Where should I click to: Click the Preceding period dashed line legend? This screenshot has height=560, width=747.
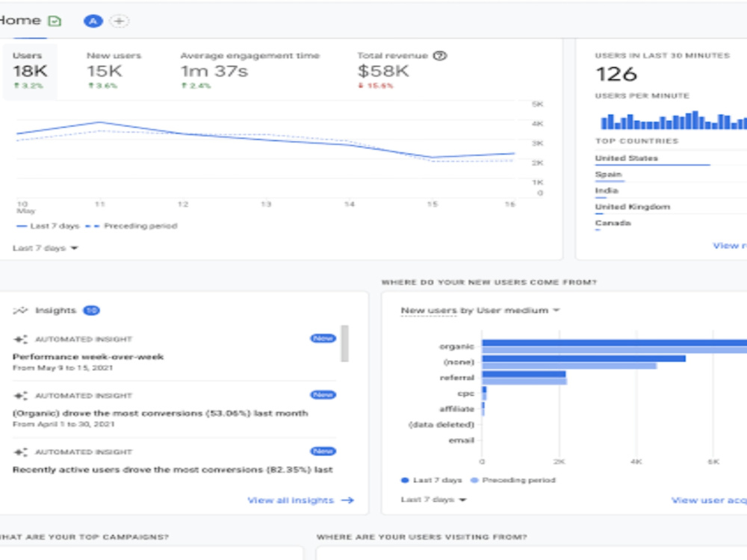(131, 226)
